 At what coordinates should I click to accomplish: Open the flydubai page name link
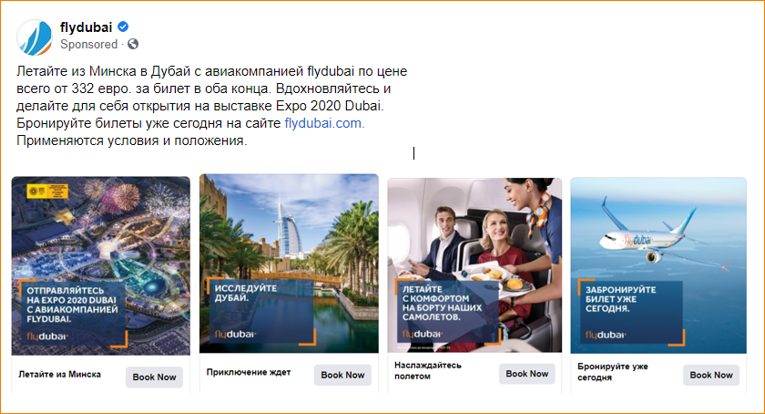point(86,27)
